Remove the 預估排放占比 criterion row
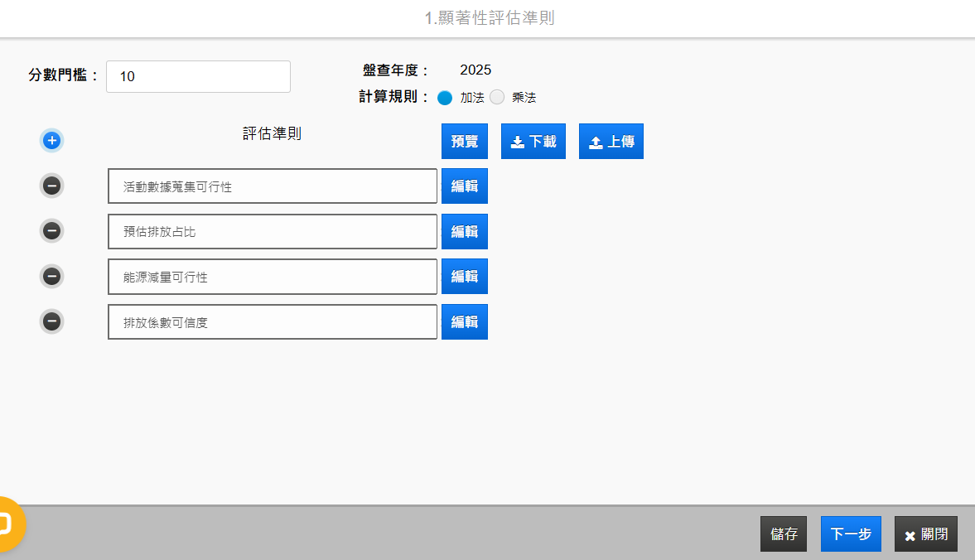 [x=51, y=231]
